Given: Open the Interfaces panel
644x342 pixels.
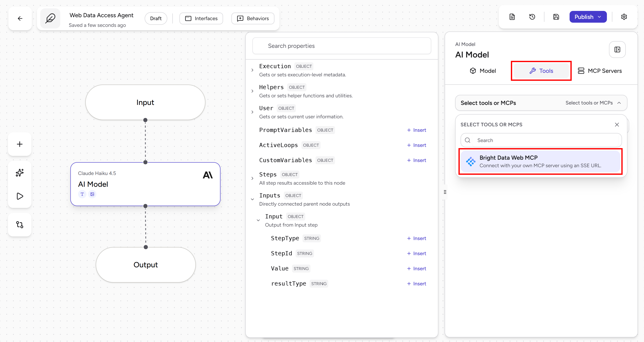Looking at the screenshot, I should 201,18.
